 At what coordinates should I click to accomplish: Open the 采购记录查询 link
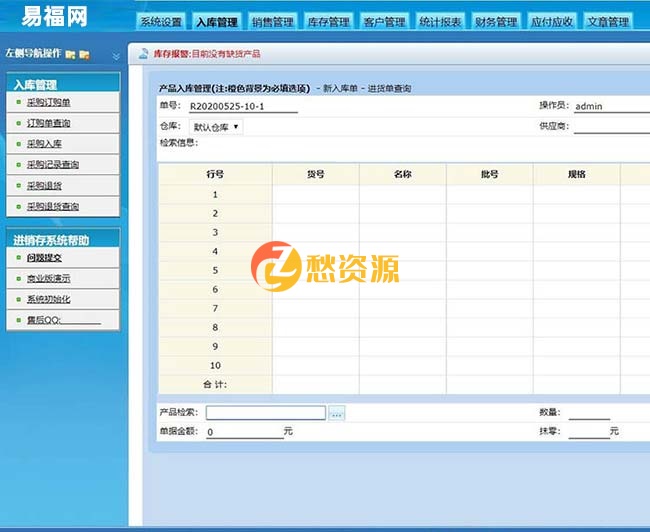(x=53, y=164)
